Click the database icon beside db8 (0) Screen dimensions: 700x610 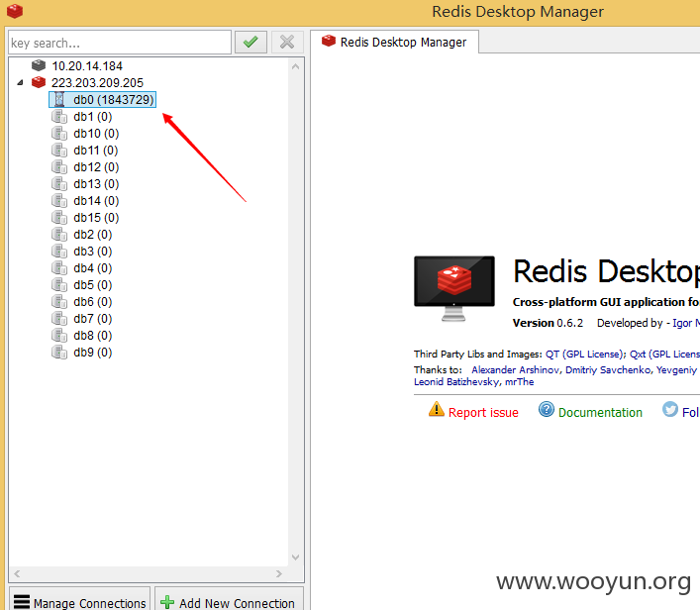pos(59,336)
